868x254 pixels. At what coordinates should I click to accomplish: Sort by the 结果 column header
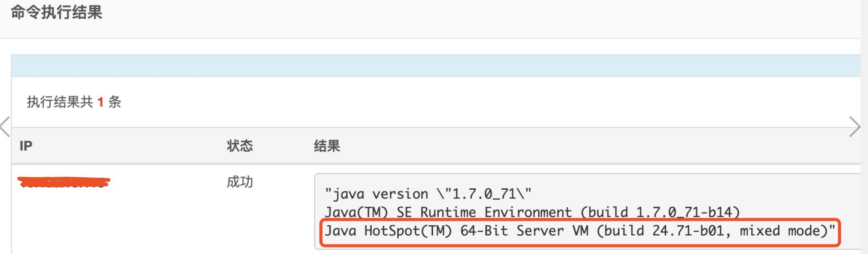[326, 146]
